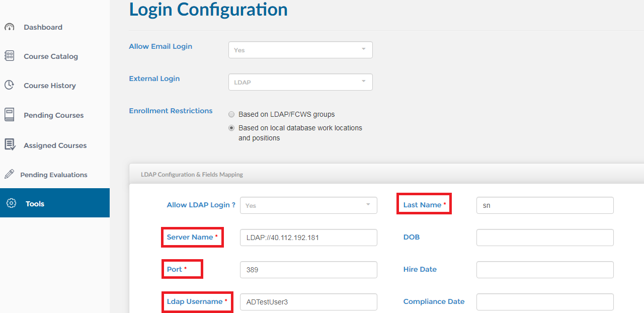This screenshot has width=644, height=313.
Task: Click the Pending Evaluations pencil icon
Action: [9, 174]
